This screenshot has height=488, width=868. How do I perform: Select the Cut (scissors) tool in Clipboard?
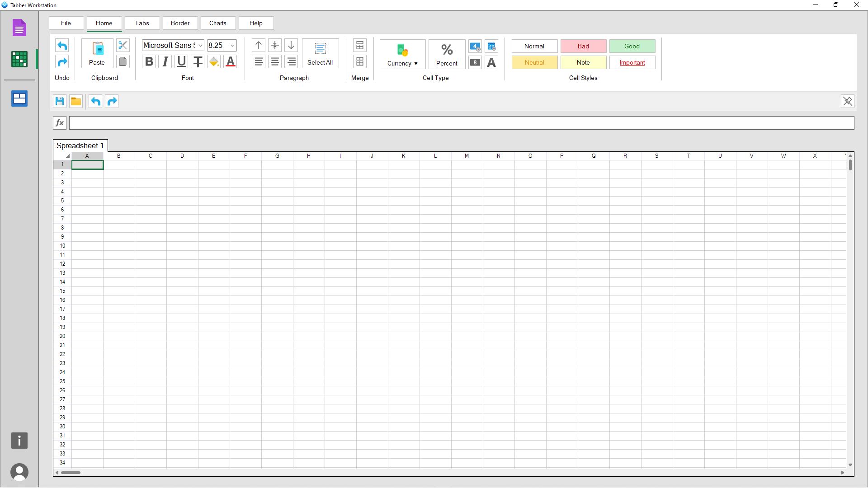(123, 45)
